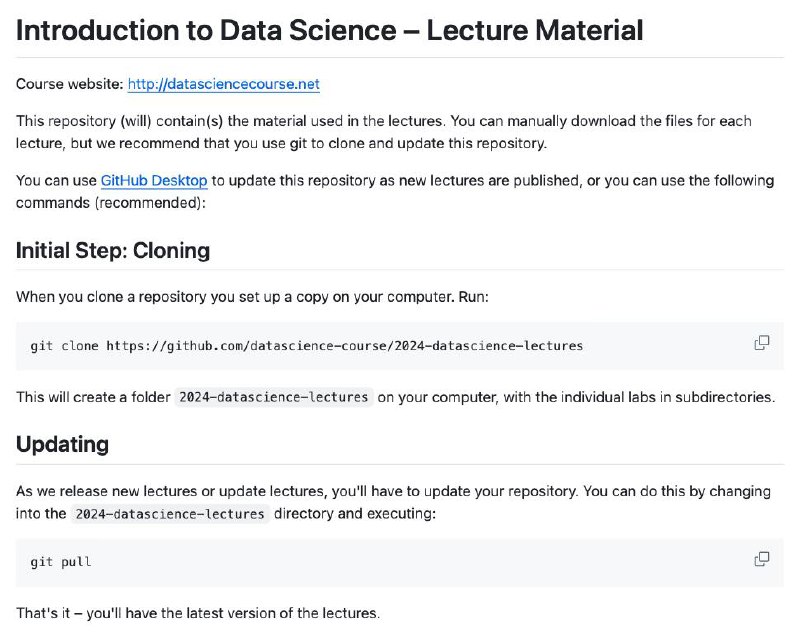Click the closing 'That's it' sentence
This screenshot has width=800, height=643.
click(x=198, y=613)
